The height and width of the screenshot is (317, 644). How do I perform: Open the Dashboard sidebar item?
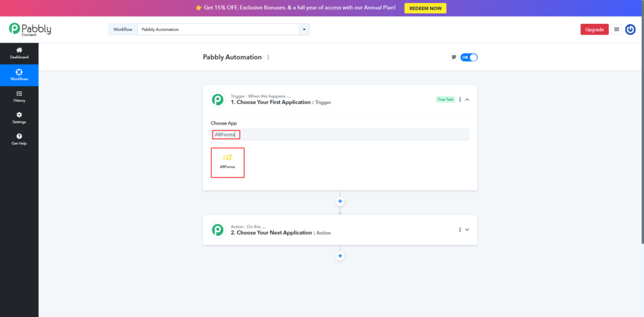pyautogui.click(x=19, y=53)
